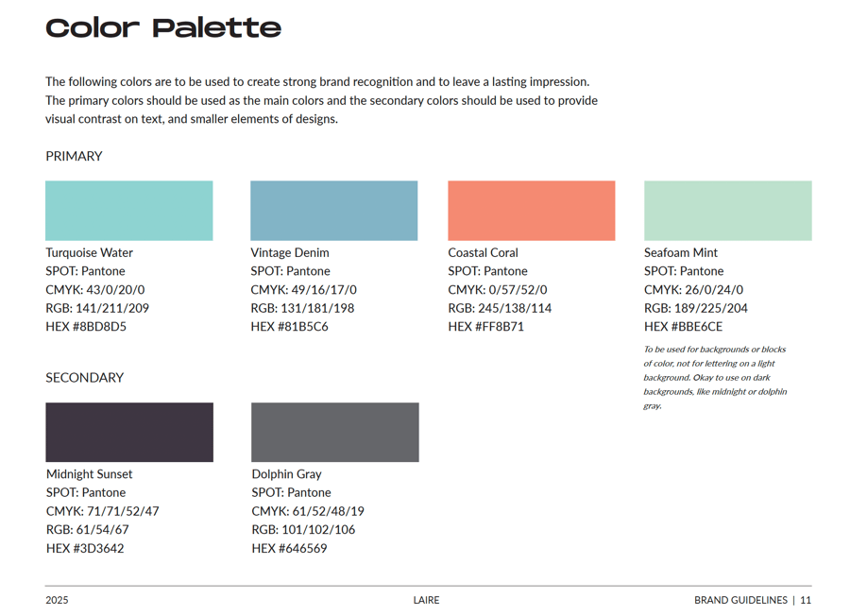Select the HEX #81B5C6 text
850x616 pixels.
click(x=289, y=327)
